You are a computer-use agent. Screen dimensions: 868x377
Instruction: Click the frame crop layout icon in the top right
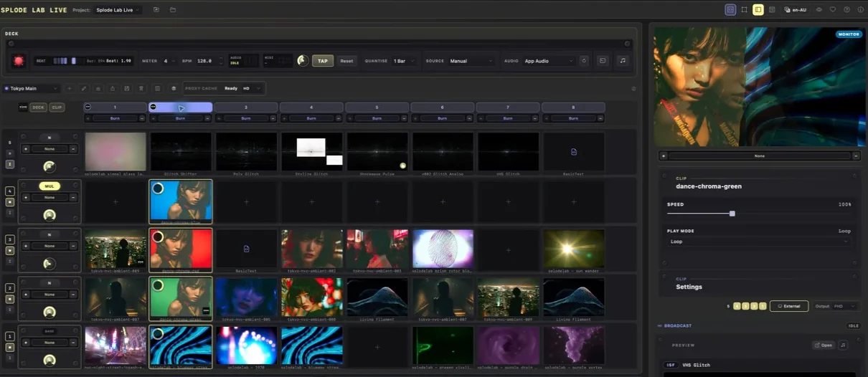point(744,10)
